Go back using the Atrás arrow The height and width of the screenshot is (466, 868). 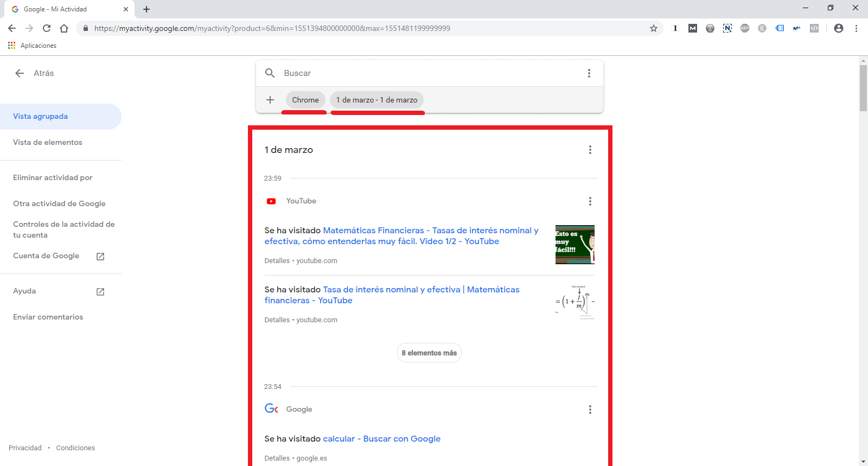click(x=20, y=73)
